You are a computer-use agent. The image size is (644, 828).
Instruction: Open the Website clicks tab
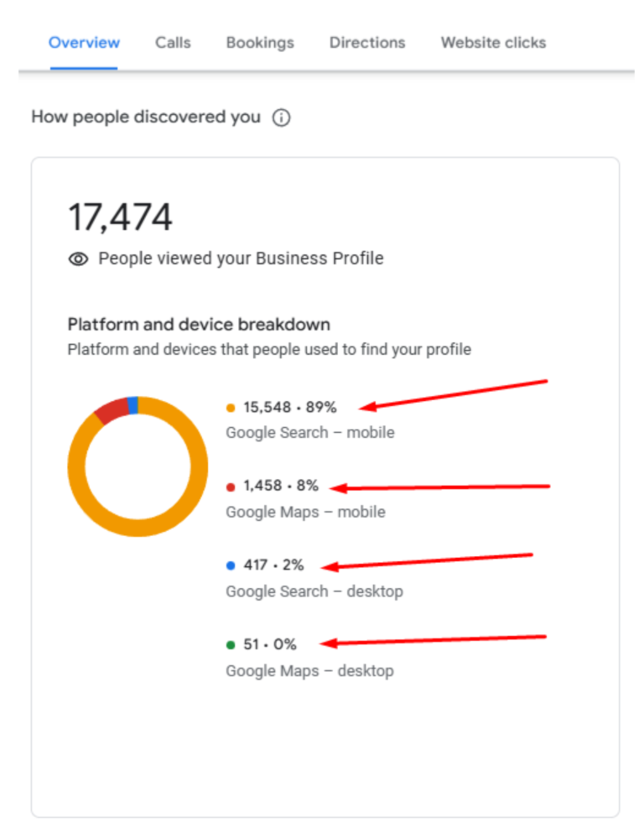[492, 43]
